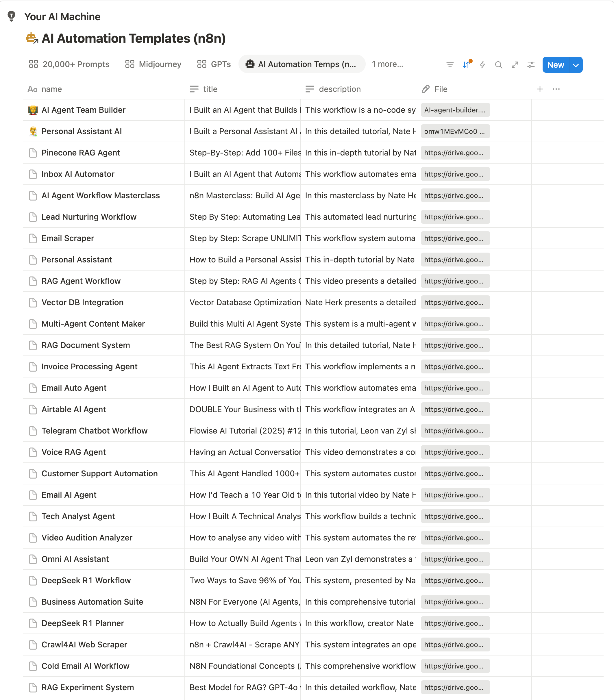Click page icon of Voice RAG Agent row
This screenshot has height=700, width=614.
click(x=33, y=452)
